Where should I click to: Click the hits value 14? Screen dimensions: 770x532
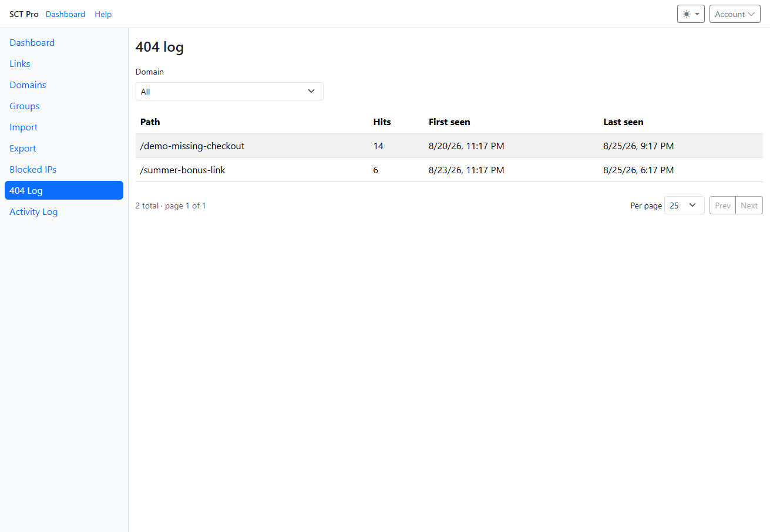click(378, 146)
